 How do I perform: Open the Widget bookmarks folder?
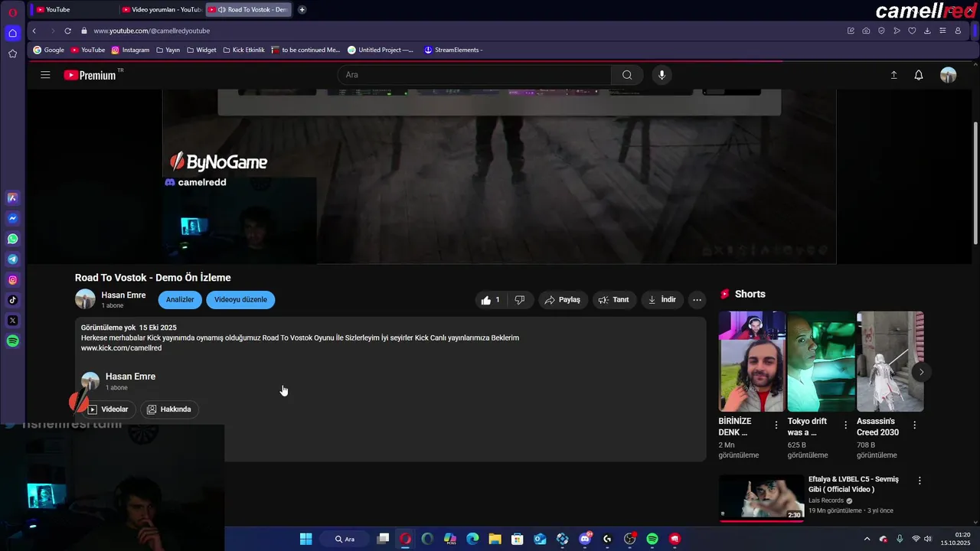point(201,50)
